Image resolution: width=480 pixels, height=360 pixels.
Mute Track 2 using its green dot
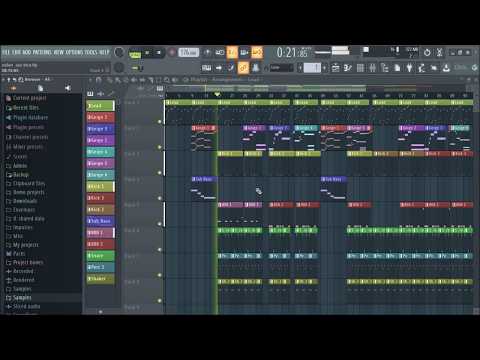coord(160,147)
